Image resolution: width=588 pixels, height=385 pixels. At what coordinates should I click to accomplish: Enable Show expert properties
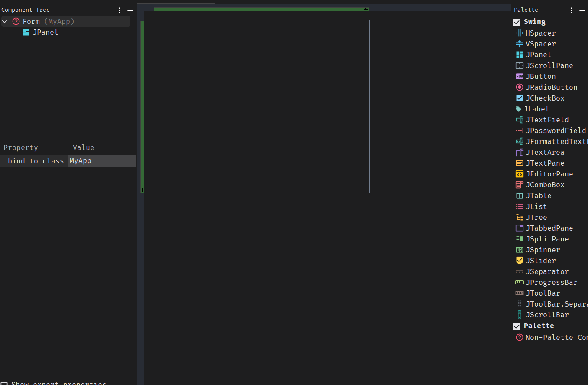coord(4,383)
